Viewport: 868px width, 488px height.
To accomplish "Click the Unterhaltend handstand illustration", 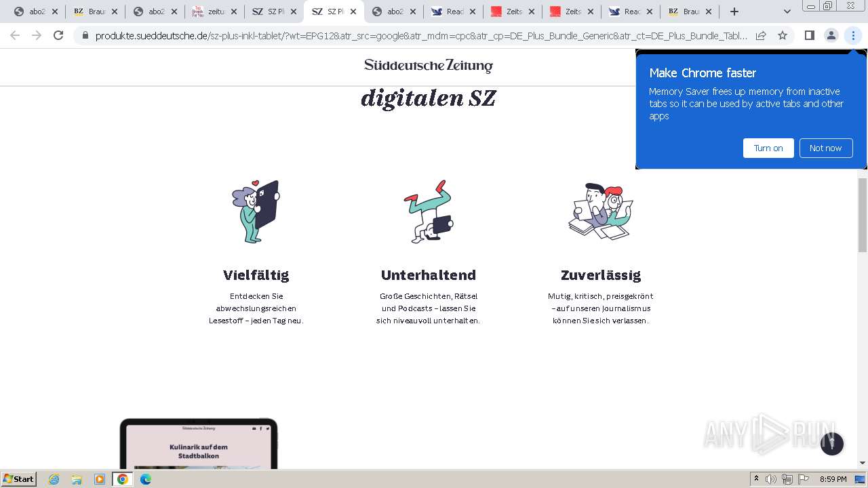I will coord(429,211).
